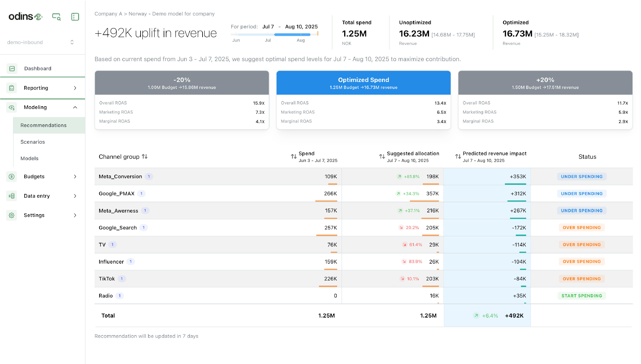This screenshot has height=364, width=641.
Task: Click the Settings gear icon
Action: coord(12,215)
